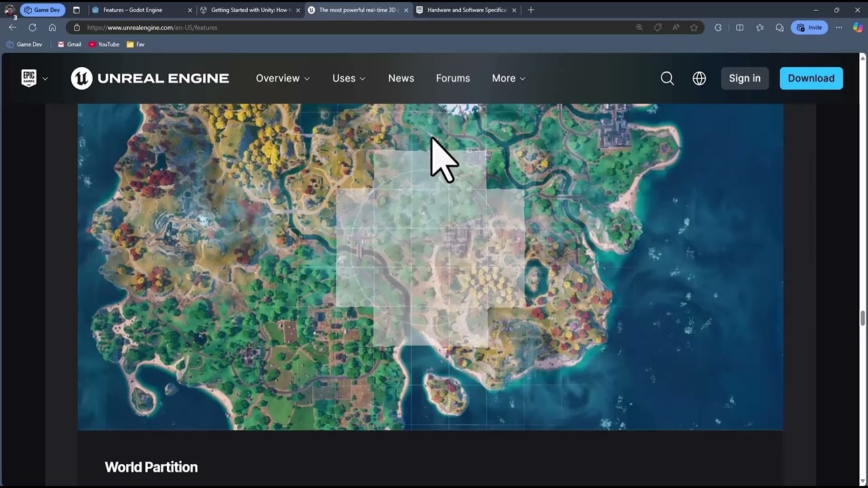Open site search magnifier icon

(x=667, y=79)
